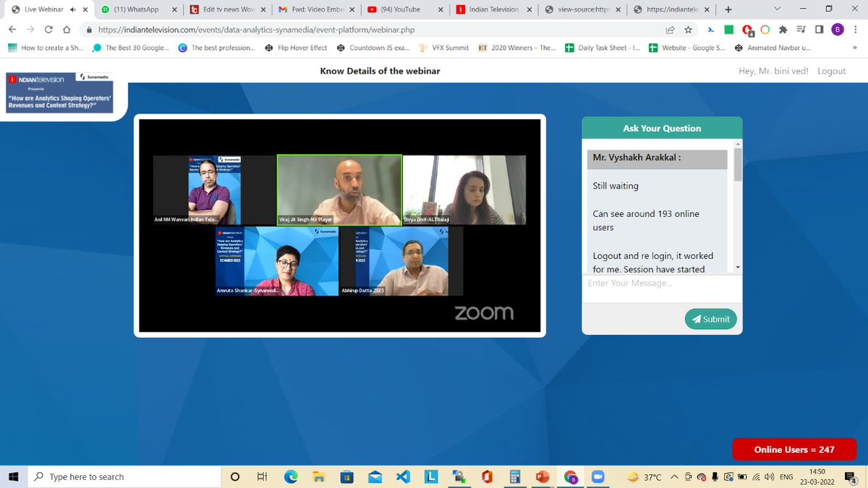Show hidden system tray icons
Screen dimensions: 868x488
(x=674, y=476)
